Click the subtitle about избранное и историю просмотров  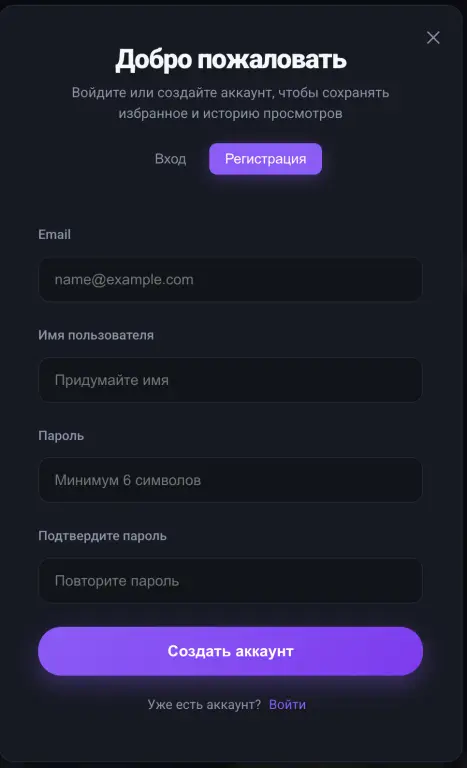[x=230, y=103]
